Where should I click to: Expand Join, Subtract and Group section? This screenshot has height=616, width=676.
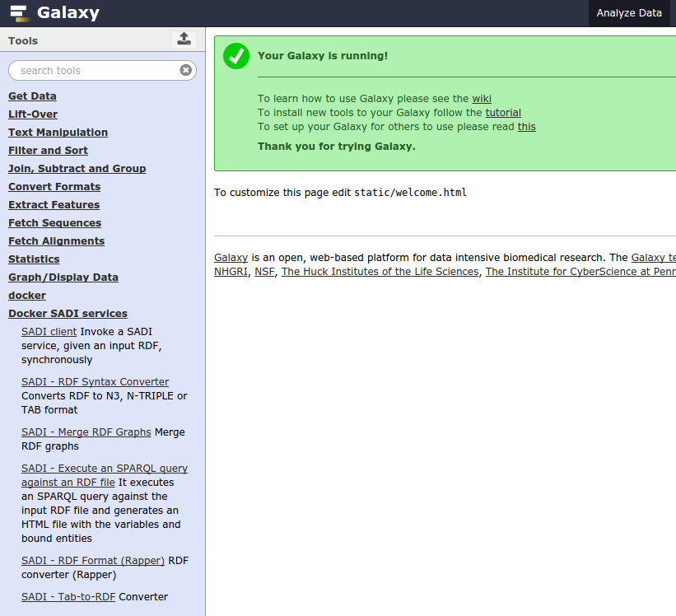[x=77, y=169]
